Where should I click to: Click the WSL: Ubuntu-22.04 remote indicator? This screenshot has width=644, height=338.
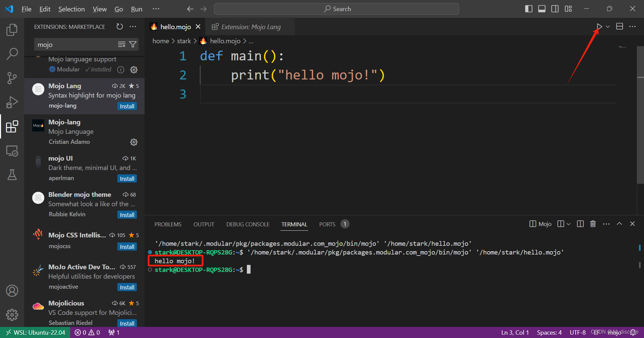[x=35, y=333]
